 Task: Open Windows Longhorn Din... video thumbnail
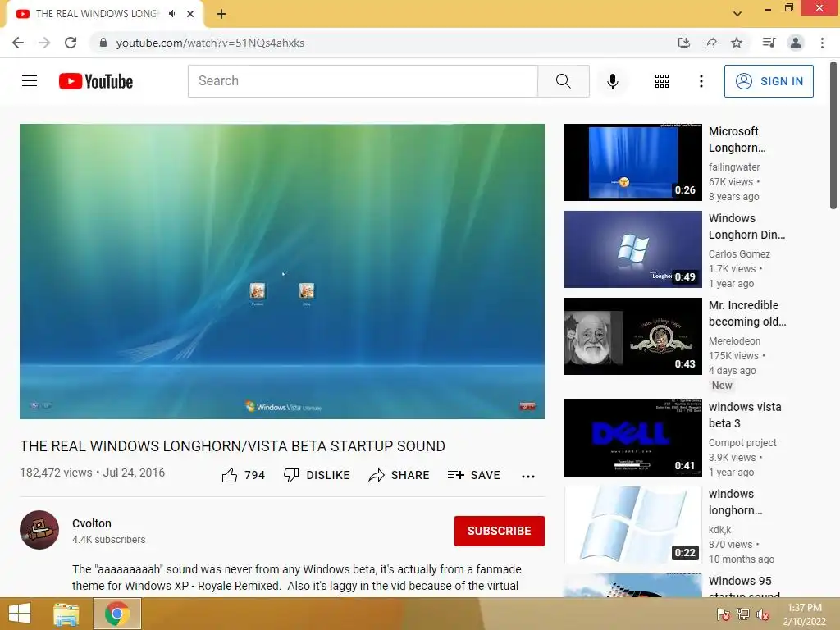[x=632, y=249]
